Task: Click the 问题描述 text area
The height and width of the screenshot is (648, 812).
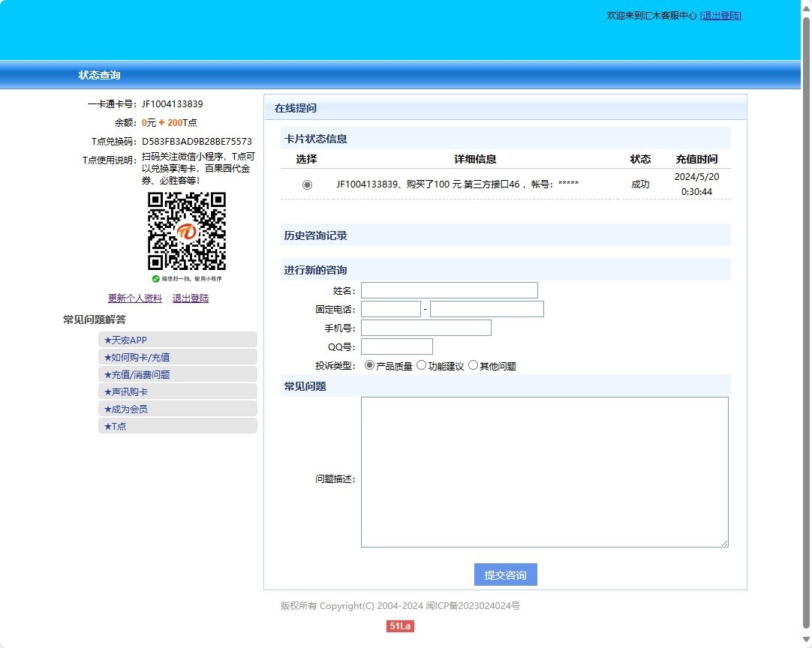Action: coord(544,472)
